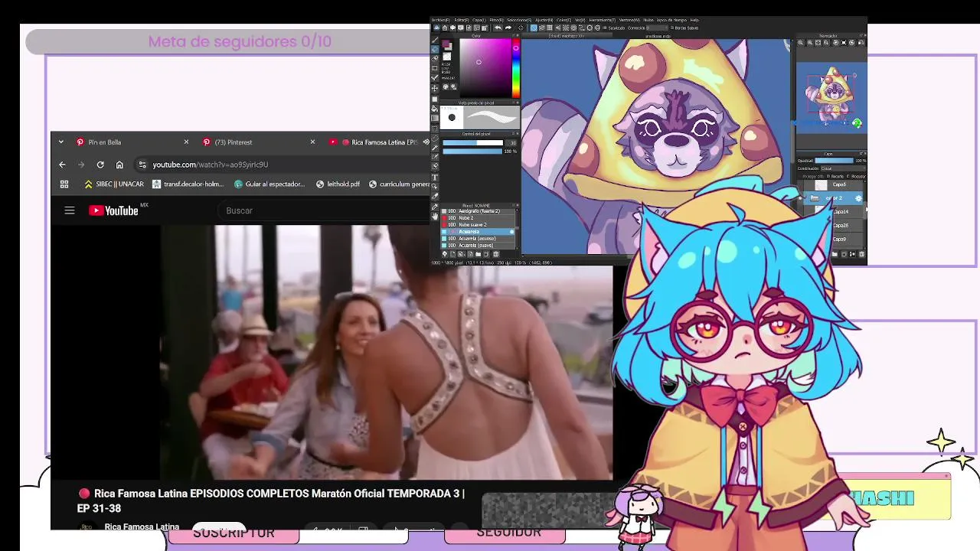
Task: Reload the YouTube page
Action: coord(100,165)
